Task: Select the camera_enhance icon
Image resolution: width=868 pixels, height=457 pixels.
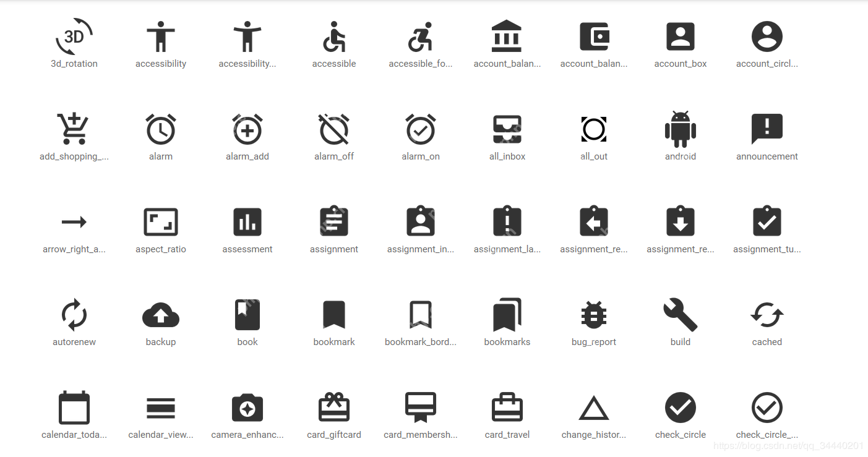Action: 247,408
